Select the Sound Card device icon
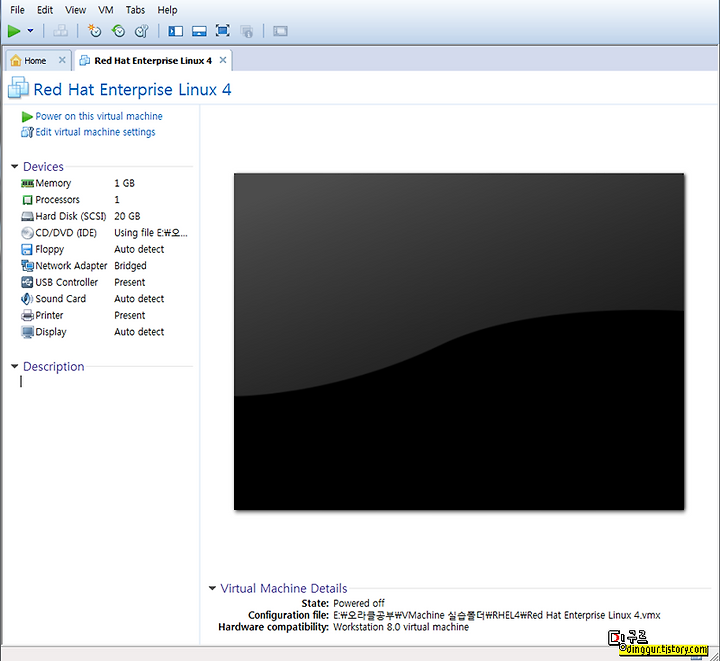 (x=27, y=299)
